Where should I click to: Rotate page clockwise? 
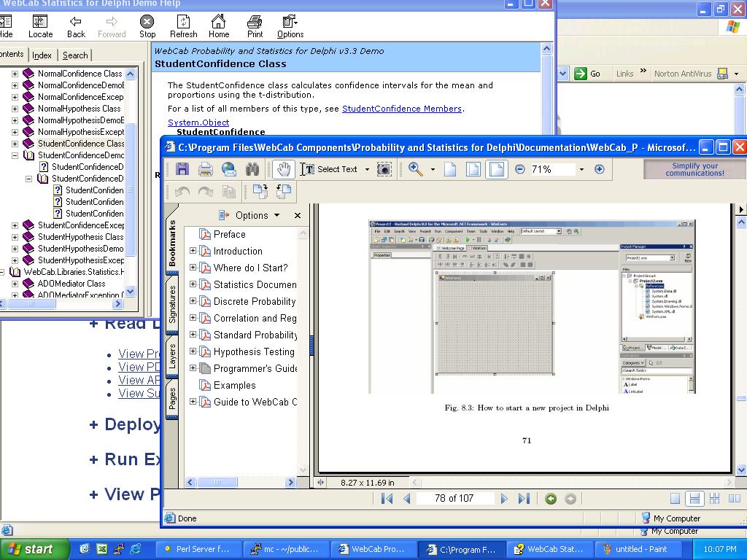pyautogui.click(x=260, y=192)
